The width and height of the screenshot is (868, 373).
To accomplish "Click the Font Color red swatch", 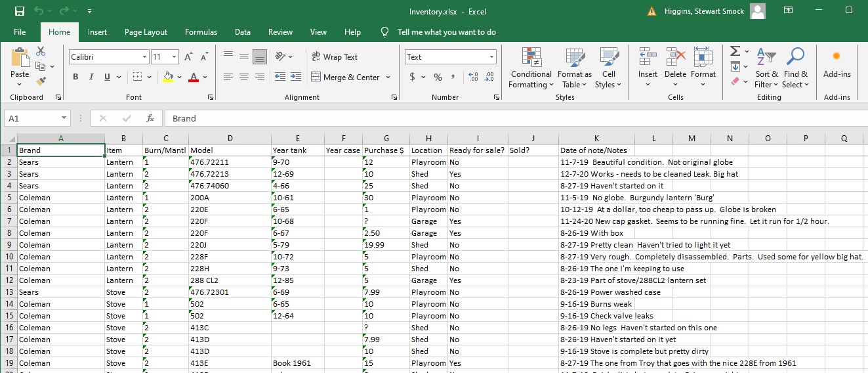I will click(193, 77).
